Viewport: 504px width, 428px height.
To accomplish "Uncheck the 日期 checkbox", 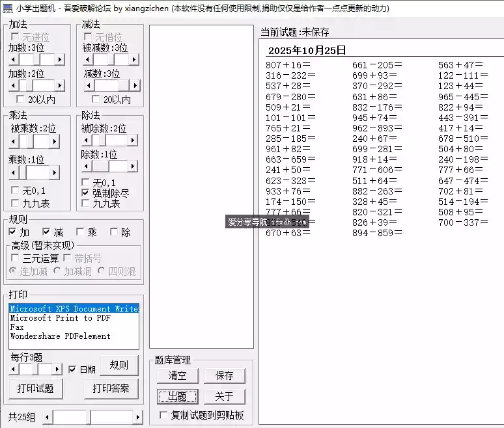I will pyautogui.click(x=72, y=369).
